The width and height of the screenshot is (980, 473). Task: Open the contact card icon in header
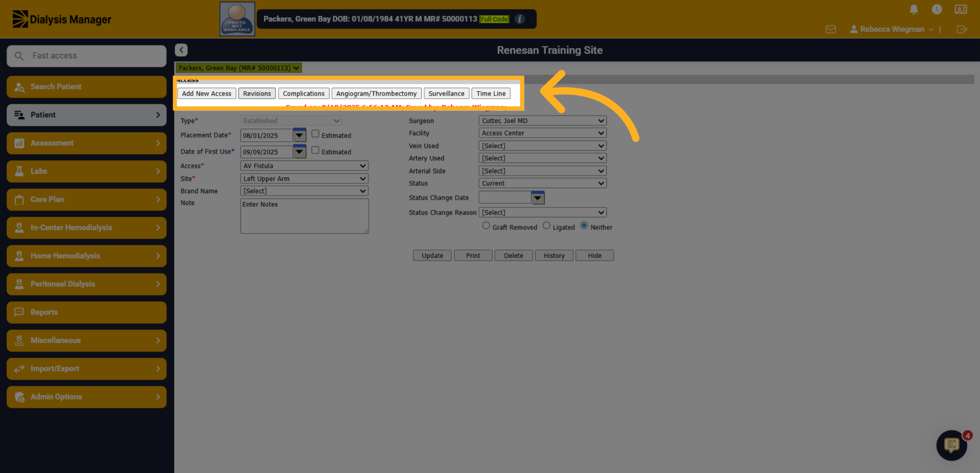(961, 9)
